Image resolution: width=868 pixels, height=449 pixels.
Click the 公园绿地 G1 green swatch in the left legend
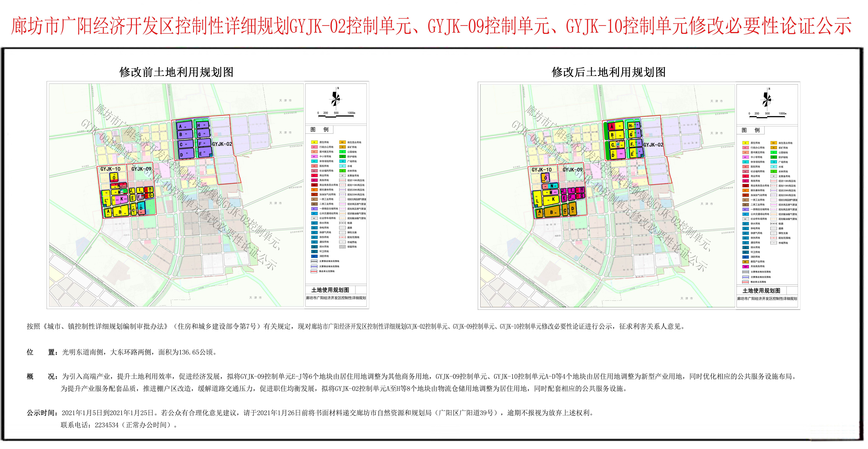coord(343,152)
